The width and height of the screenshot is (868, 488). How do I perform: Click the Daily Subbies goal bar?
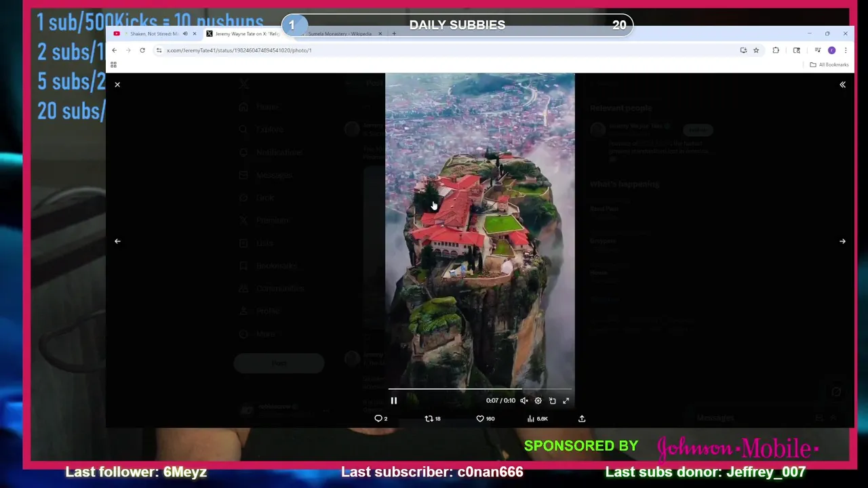coord(457,25)
